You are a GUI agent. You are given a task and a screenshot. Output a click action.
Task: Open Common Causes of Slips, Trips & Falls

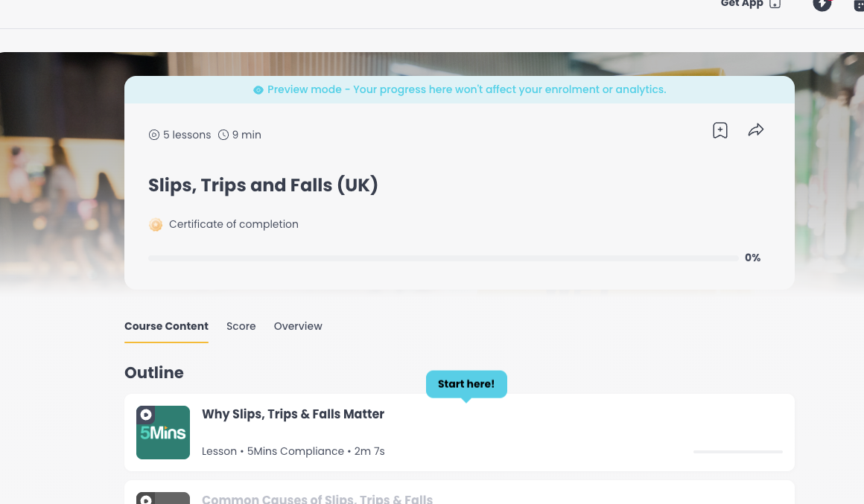click(x=317, y=499)
